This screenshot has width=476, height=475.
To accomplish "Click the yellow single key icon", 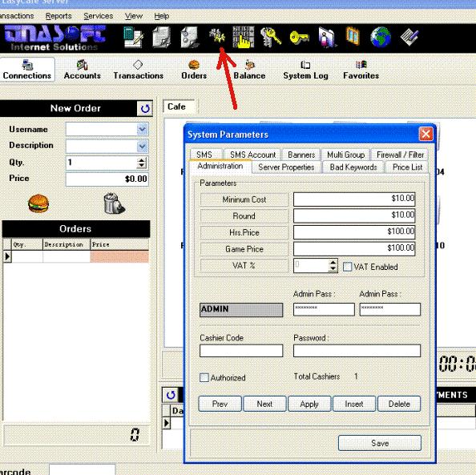I will pos(299,38).
